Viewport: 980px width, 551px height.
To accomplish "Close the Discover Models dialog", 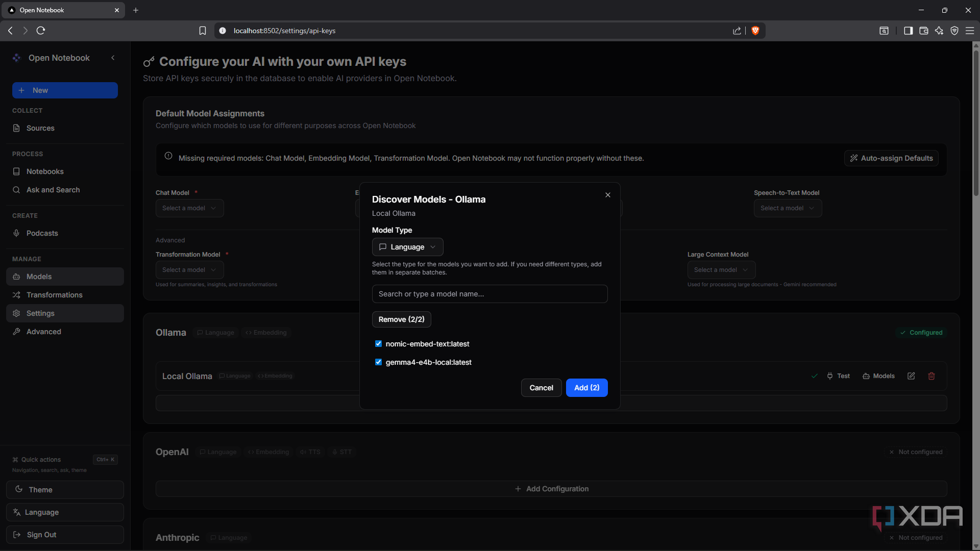I will click(x=607, y=195).
